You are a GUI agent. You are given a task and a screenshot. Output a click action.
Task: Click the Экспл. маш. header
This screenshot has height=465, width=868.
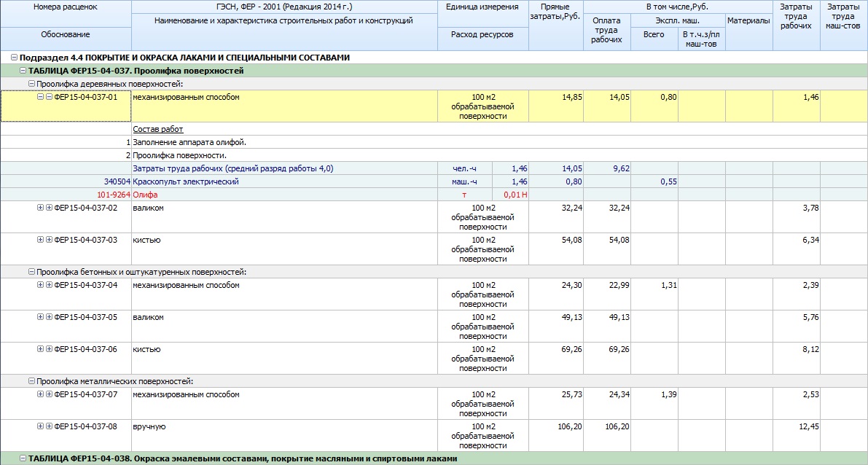678,20
